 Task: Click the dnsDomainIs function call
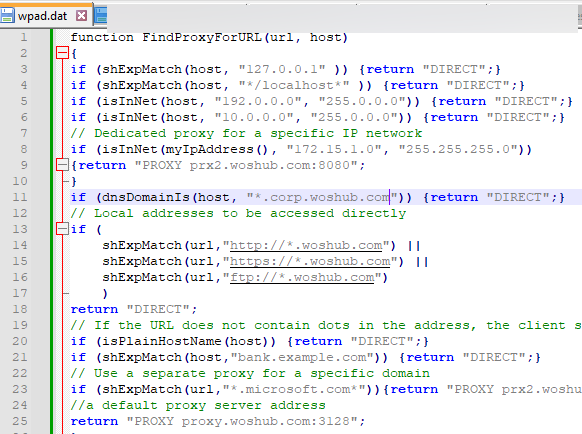pyautogui.click(x=146, y=197)
